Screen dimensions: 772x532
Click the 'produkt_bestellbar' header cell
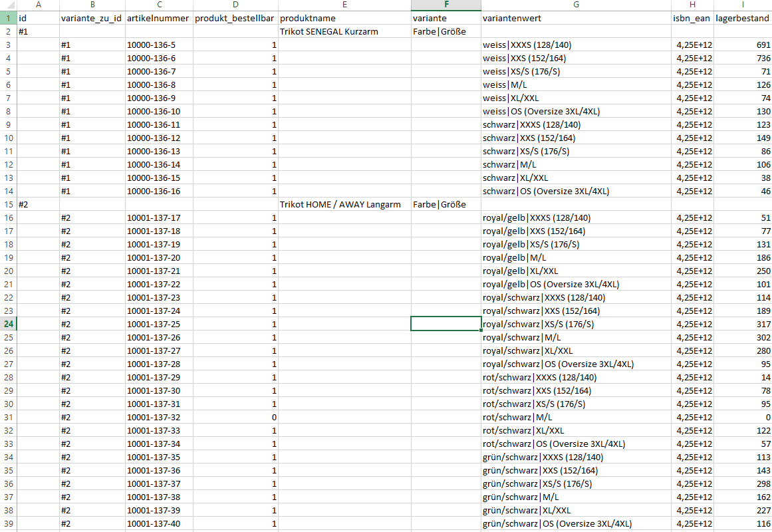pos(235,18)
